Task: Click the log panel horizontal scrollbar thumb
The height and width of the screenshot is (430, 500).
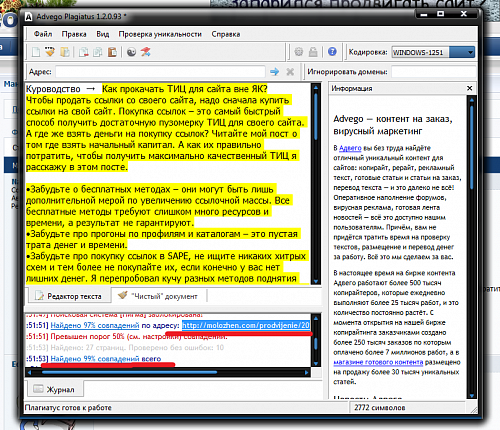Action: point(130,372)
